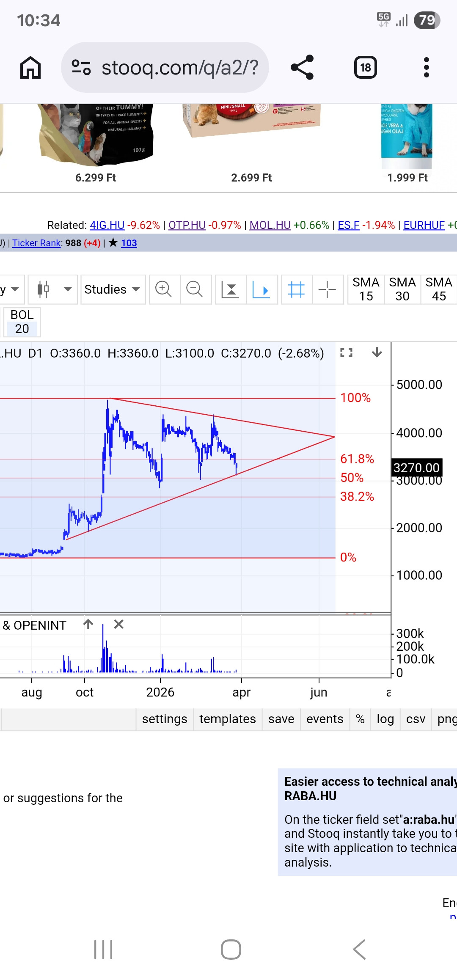Click the down arrow in chart header
The width and height of the screenshot is (457, 980).
[377, 352]
